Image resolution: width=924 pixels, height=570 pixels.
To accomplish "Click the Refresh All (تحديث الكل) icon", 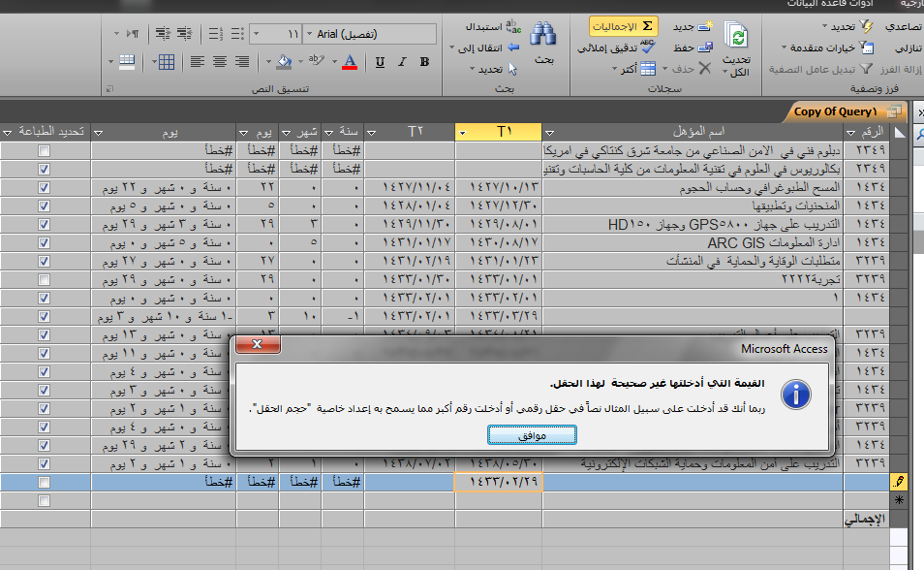I will click(736, 36).
